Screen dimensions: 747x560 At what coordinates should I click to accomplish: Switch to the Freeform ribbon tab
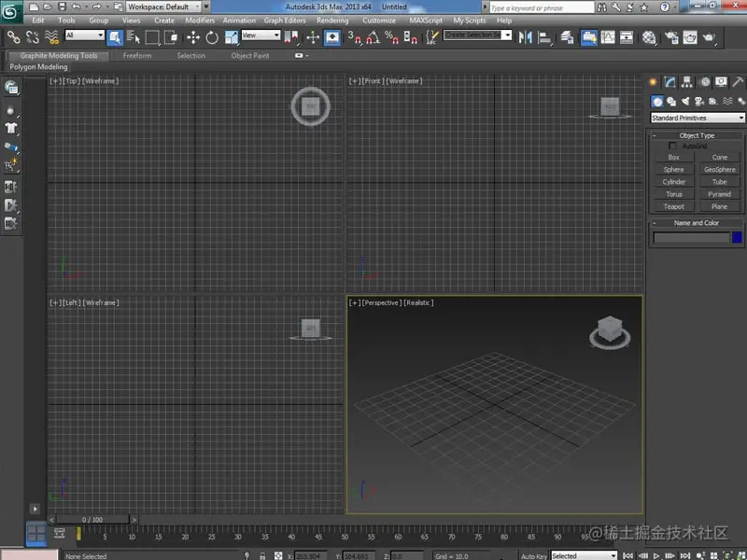coord(138,55)
